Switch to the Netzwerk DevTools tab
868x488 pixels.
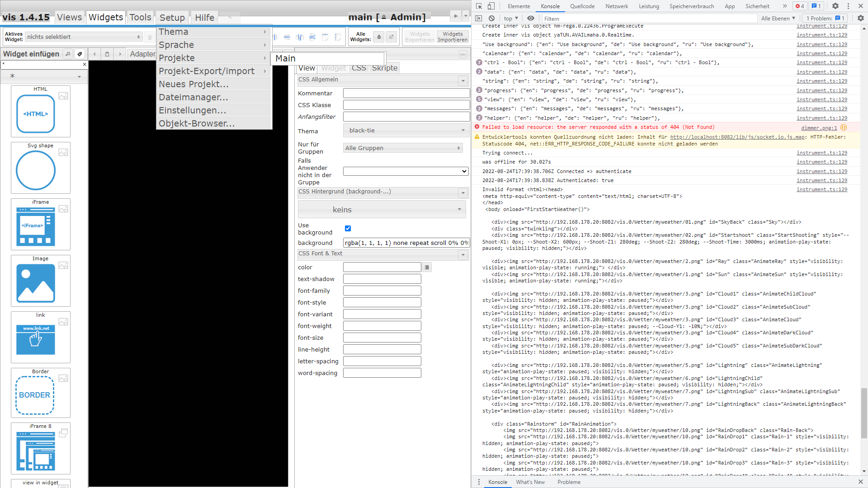tap(617, 6)
